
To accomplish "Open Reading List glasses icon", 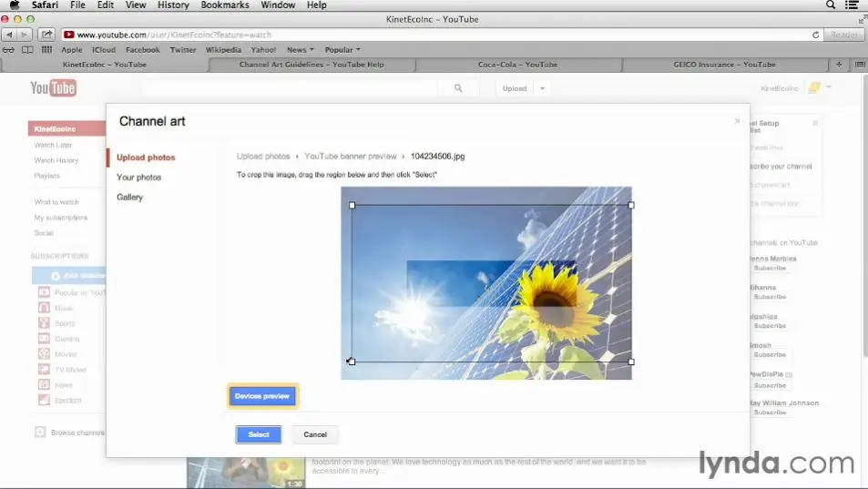I will coord(8,50).
